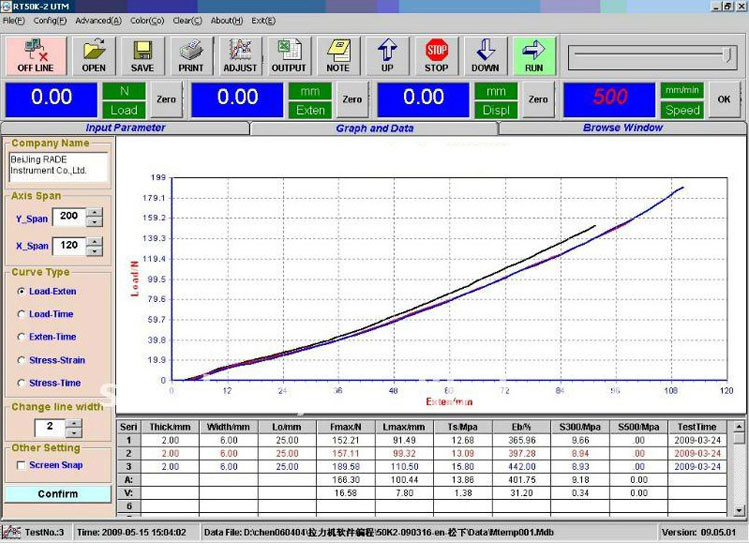Open the ADJUST calibration tool

pos(240,55)
